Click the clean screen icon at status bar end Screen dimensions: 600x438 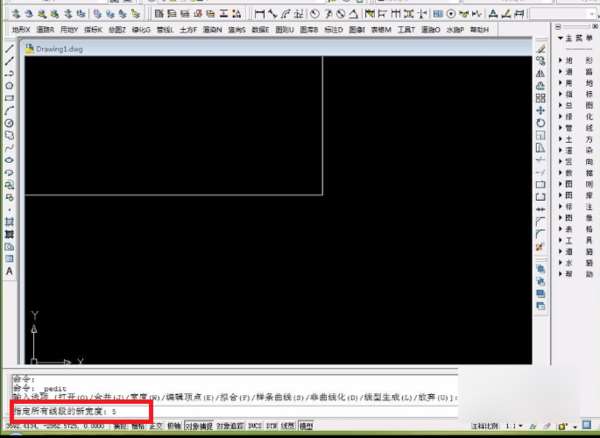pyautogui.click(x=587, y=425)
